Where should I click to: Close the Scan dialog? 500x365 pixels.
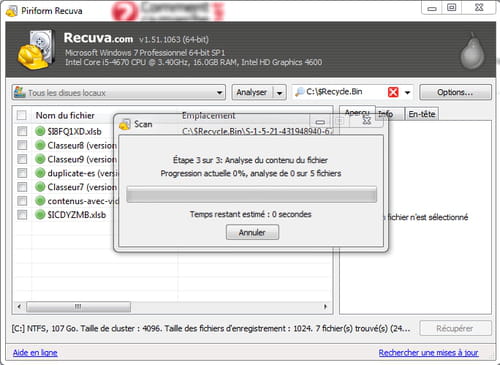(x=367, y=121)
